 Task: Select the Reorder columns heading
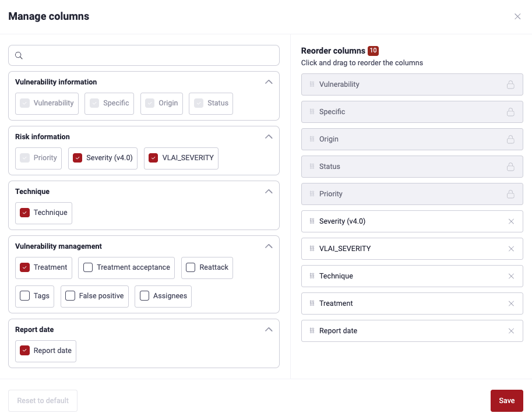333,51
